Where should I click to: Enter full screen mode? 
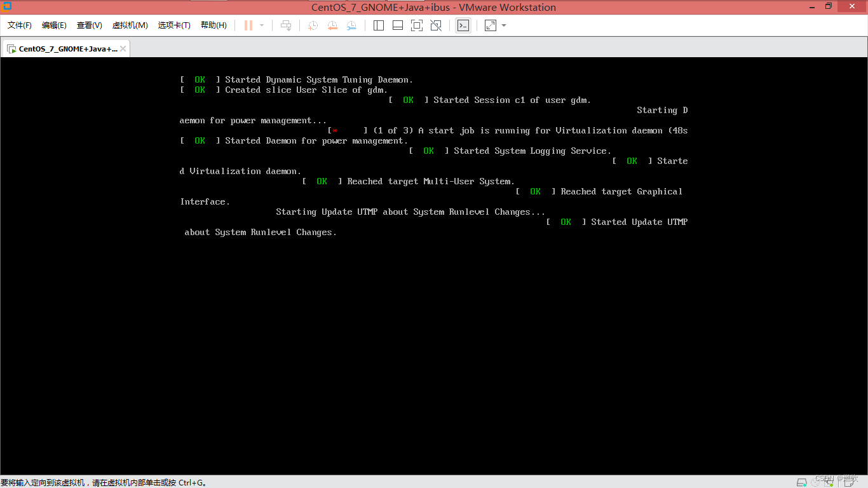pyautogui.click(x=417, y=25)
